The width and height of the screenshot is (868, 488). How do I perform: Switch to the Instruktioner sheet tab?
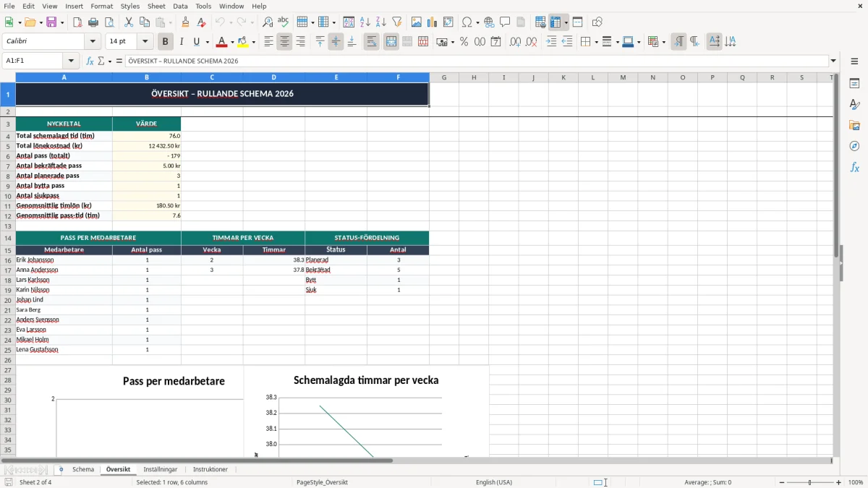210,469
